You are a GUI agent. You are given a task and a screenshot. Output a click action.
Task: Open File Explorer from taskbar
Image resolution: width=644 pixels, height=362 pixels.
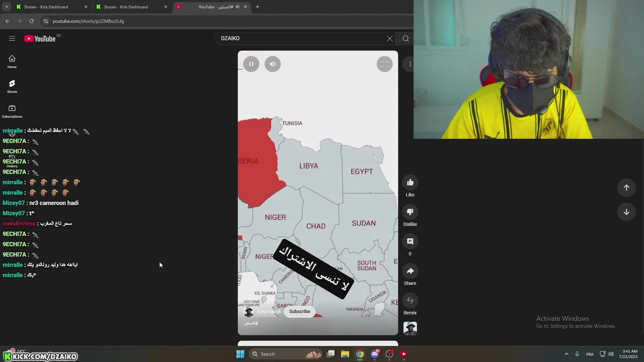[345, 354]
